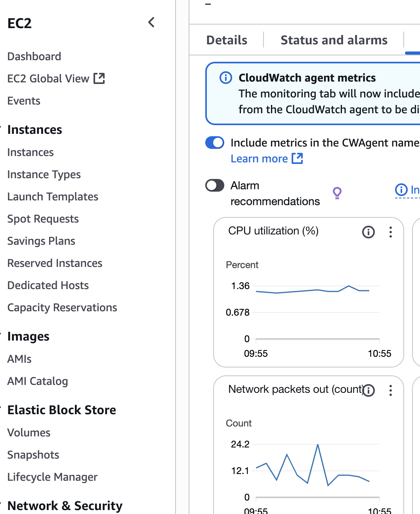Go to the Events page
Screen dimensions: 420x514
[x=24, y=101]
